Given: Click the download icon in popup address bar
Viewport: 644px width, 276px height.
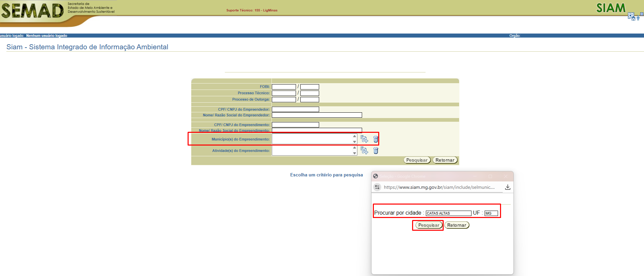Looking at the screenshot, I should [507, 187].
